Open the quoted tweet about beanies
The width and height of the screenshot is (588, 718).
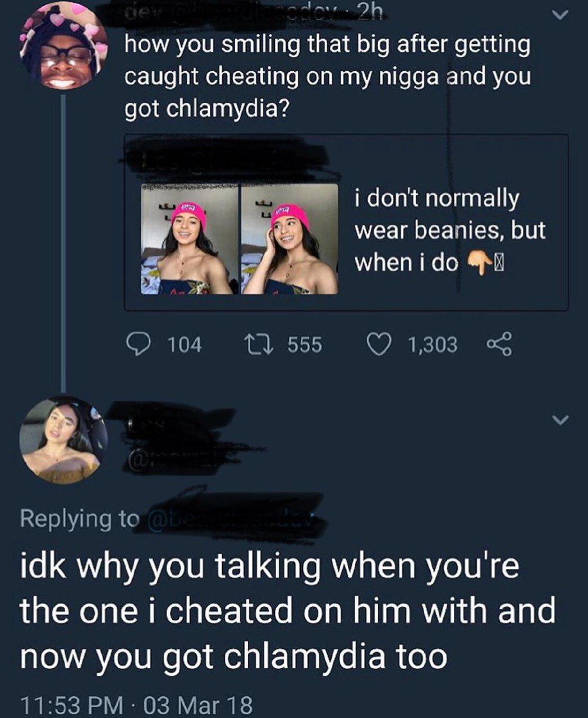pyautogui.click(x=346, y=223)
